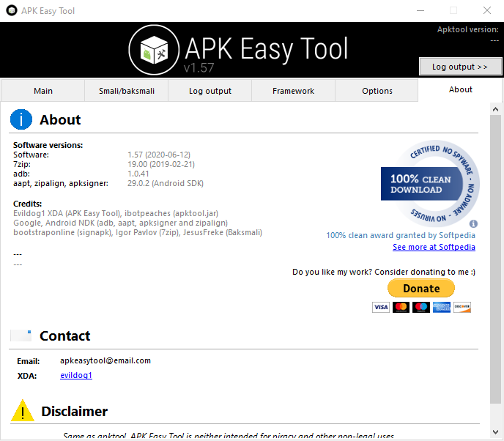Click the software version 1.57 (2020-06-12)

(159, 155)
